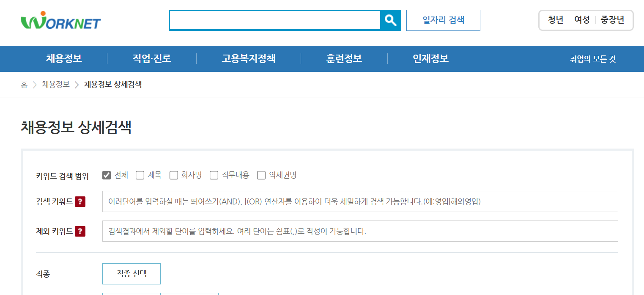Click inside the top search input field
The image size is (644, 295).
click(x=275, y=20)
